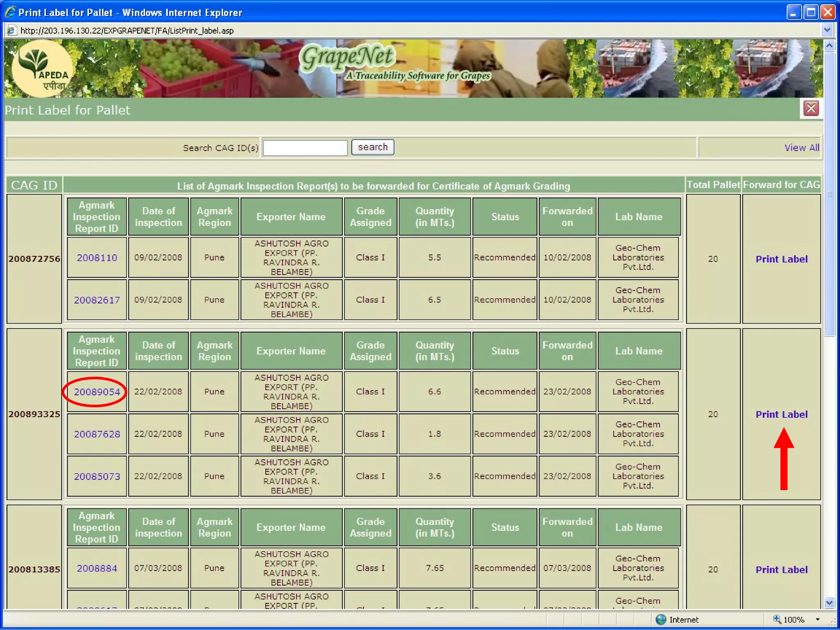Click the scroll up arrow

point(829,46)
